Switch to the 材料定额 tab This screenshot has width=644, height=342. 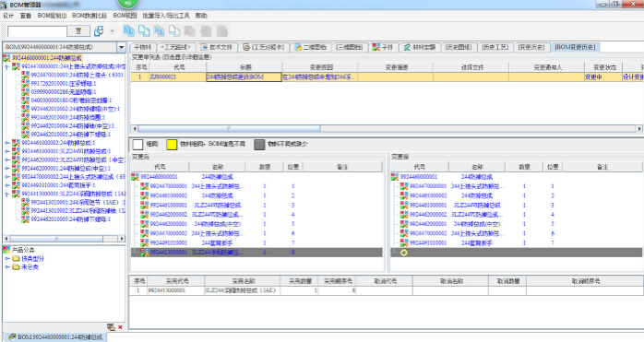(420, 47)
